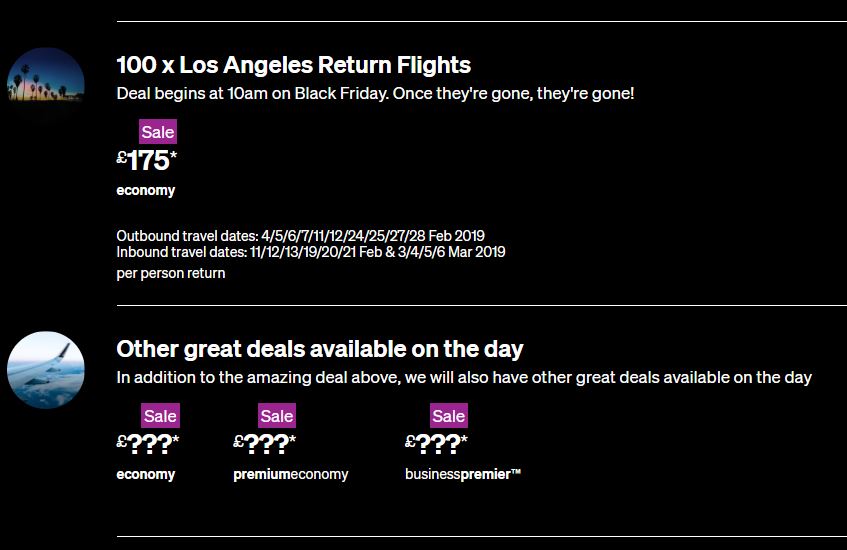Click the Inbound travel dates line

[x=311, y=252]
